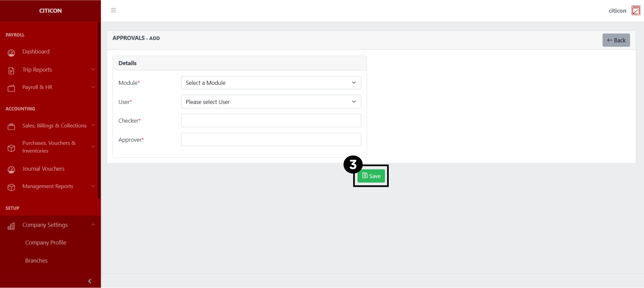Click the Dashboard gauge icon
644x288 pixels.
tap(11, 52)
